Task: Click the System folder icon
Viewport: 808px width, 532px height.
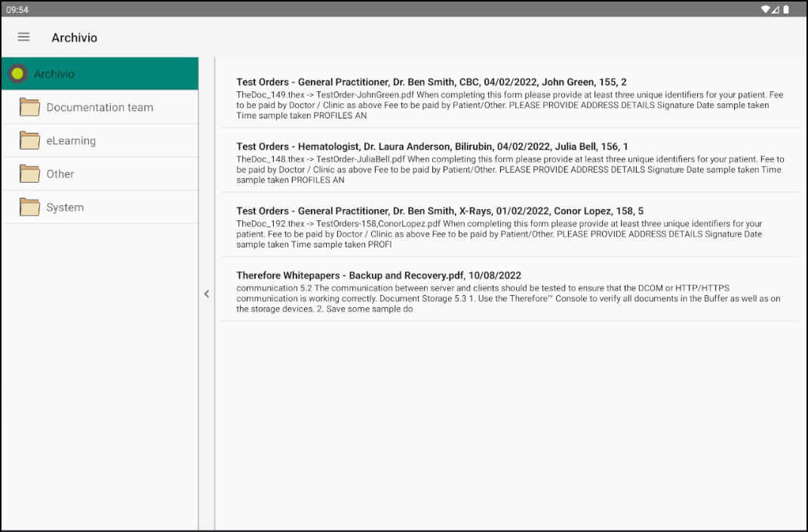Action: coord(29,207)
